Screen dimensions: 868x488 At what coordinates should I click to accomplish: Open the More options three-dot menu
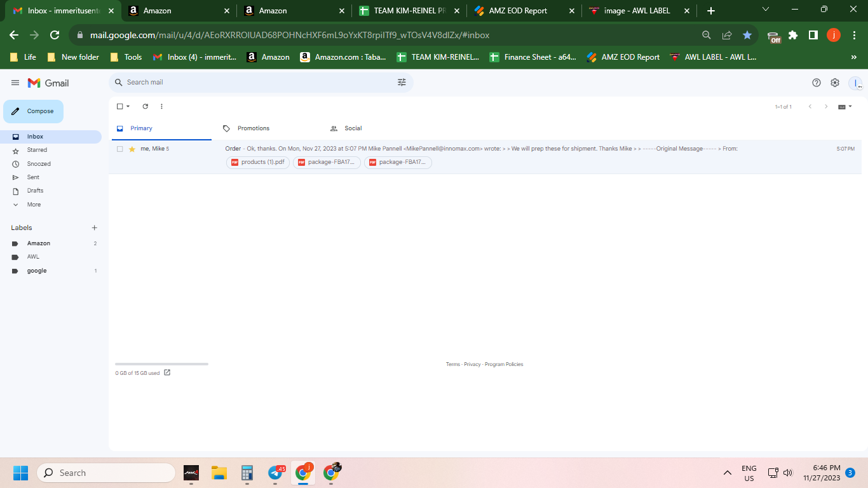(161, 106)
